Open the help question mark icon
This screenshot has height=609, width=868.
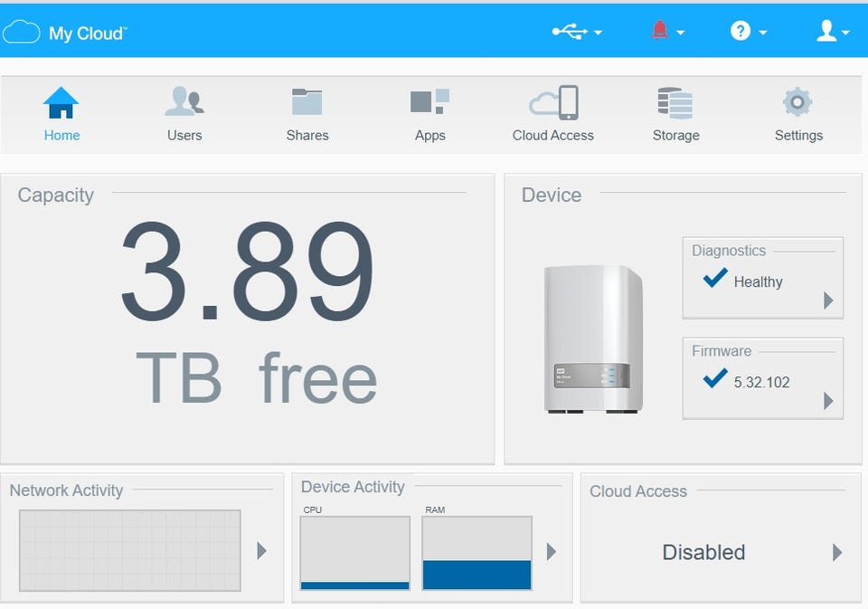[741, 31]
